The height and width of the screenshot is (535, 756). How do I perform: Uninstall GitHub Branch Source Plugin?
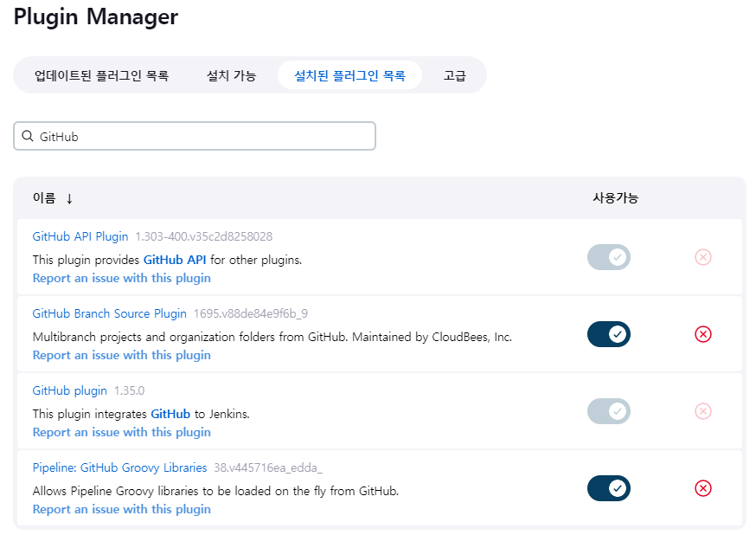[703, 334]
